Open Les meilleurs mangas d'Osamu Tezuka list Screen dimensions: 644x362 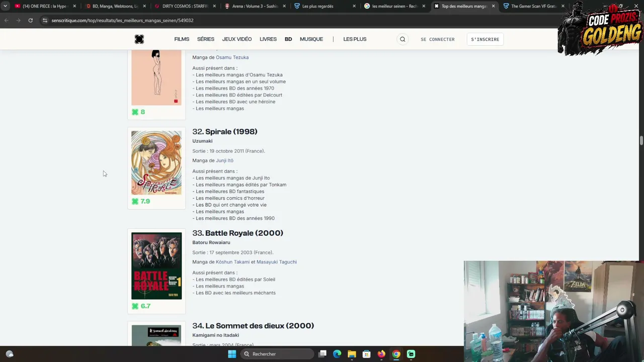(x=239, y=75)
